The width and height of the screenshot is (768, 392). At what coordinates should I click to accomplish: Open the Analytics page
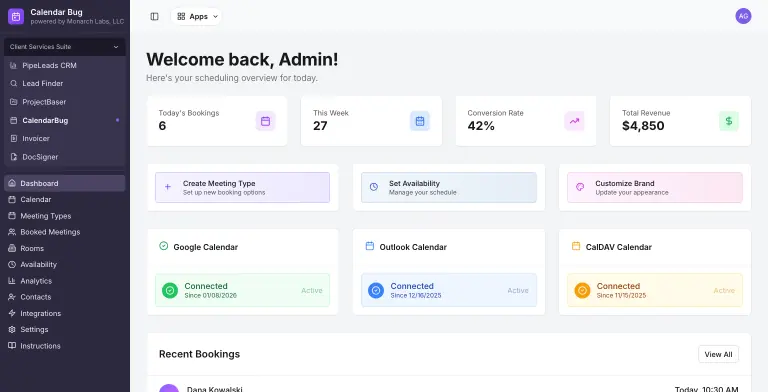pos(65,281)
